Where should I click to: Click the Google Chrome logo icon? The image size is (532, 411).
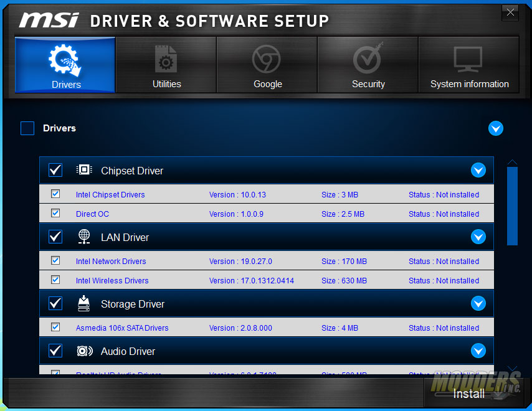[x=267, y=59]
